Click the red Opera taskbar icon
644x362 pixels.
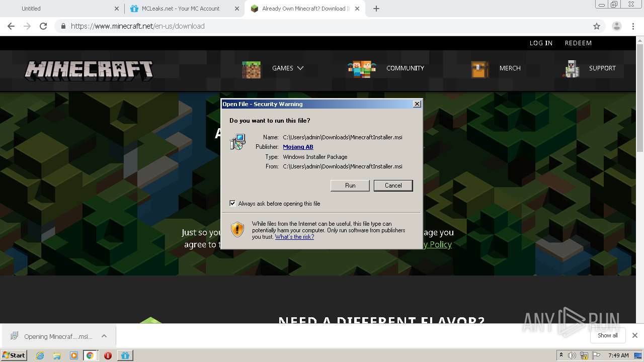pos(108,355)
